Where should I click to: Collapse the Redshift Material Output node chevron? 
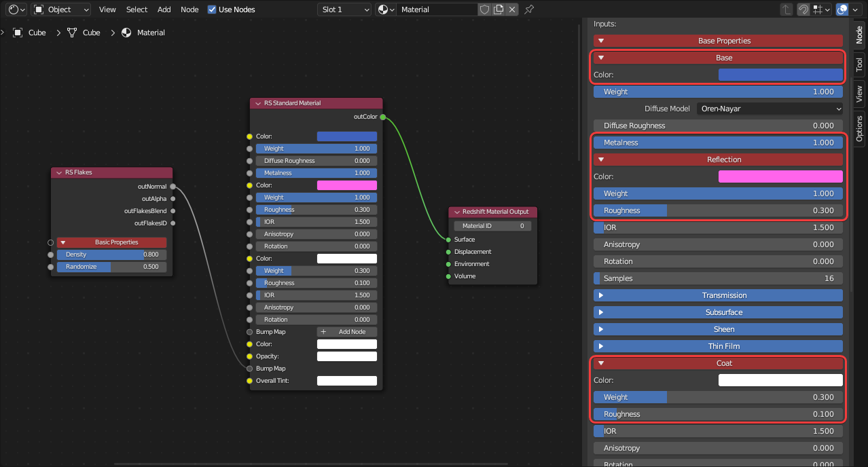tap(456, 212)
